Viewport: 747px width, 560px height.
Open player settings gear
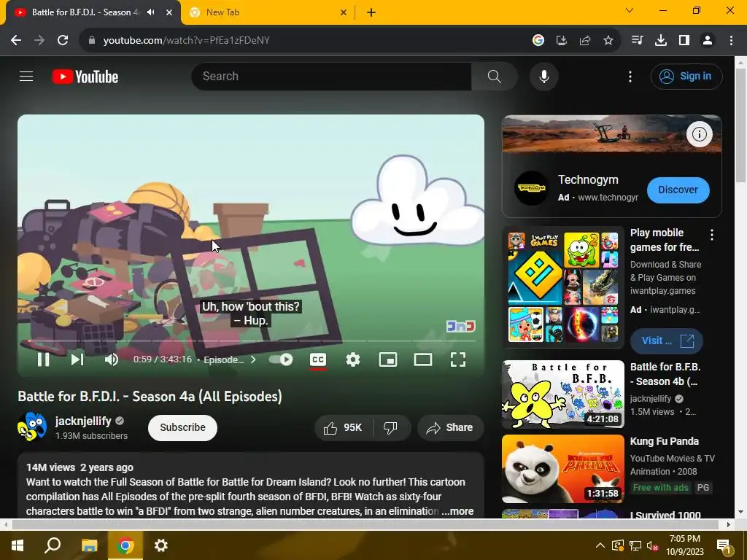(352, 359)
